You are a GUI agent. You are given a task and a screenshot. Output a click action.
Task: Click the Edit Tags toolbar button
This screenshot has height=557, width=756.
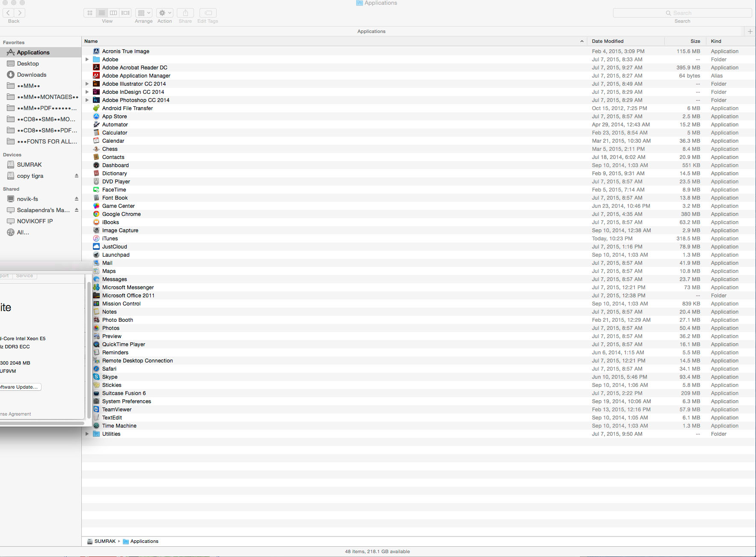coord(208,13)
